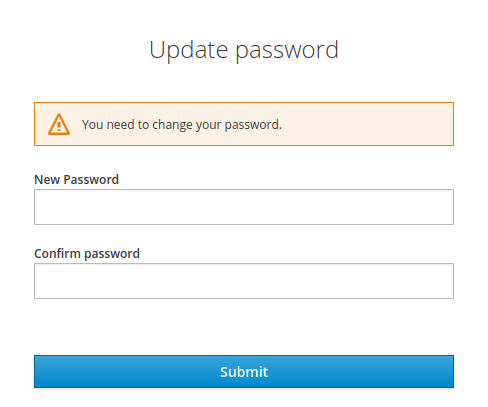Click the 'Confirm password' field label
488x407 pixels.
(87, 254)
